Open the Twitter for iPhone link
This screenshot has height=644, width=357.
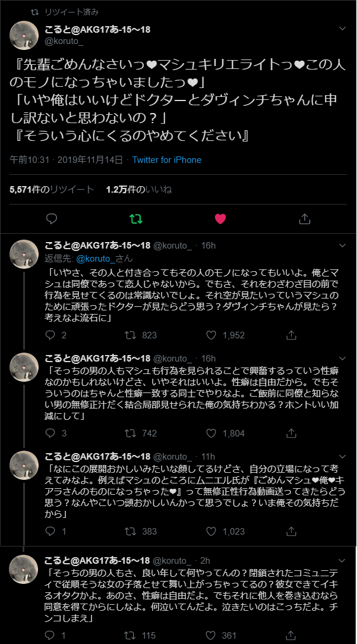[x=166, y=160]
